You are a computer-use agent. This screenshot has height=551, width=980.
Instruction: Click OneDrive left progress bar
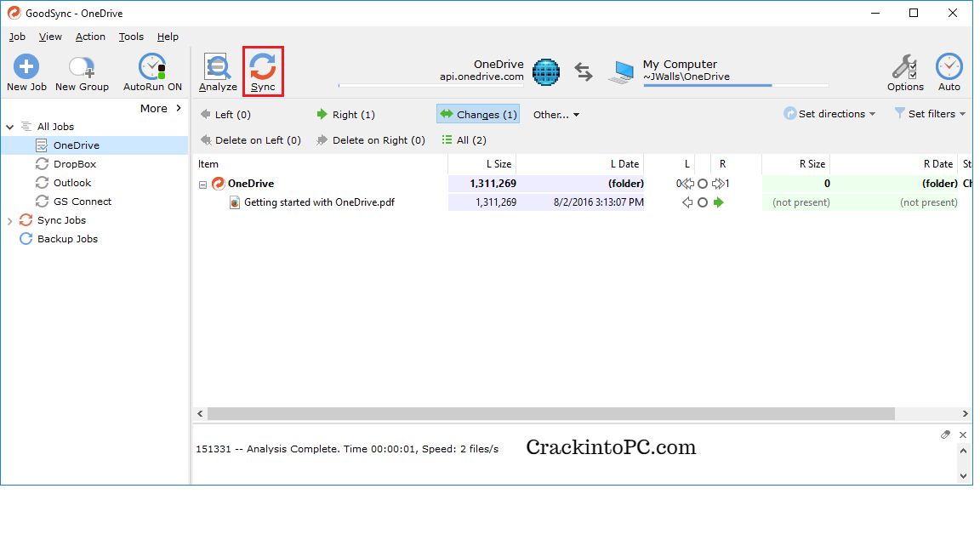pyautogui.click(x=431, y=85)
